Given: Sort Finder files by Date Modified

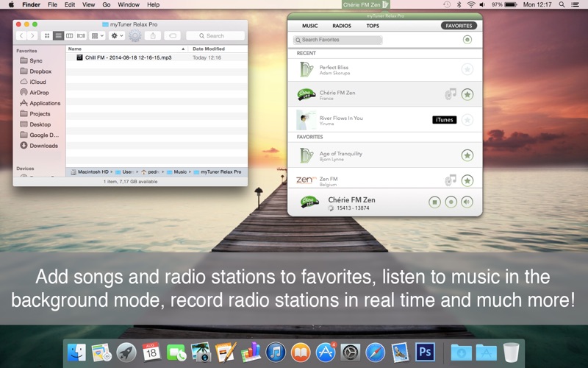Looking at the screenshot, I should point(209,49).
